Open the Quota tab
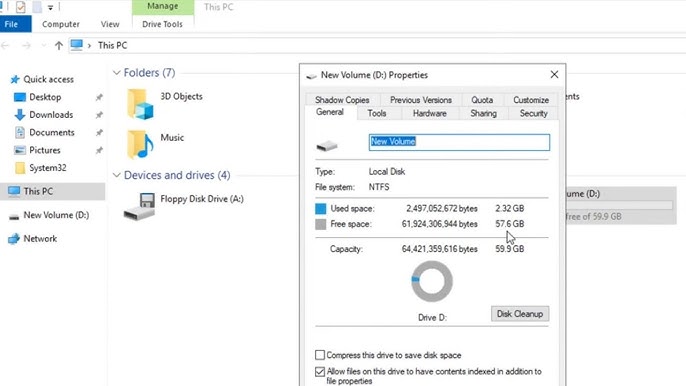The width and height of the screenshot is (686, 386). [x=482, y=100]
